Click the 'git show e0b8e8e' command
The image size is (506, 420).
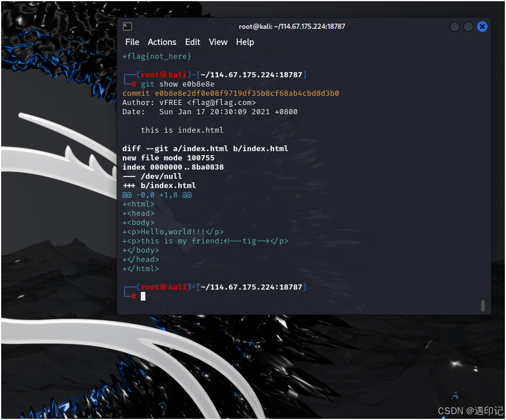pyautogui.click(x=178, y=84)
